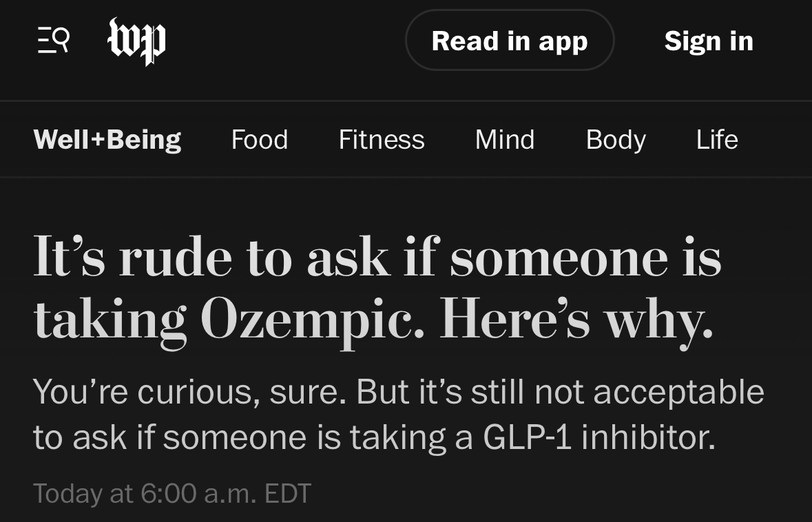Select the Mind tab
Screen dimensions: 812x522
coord(505,140)
